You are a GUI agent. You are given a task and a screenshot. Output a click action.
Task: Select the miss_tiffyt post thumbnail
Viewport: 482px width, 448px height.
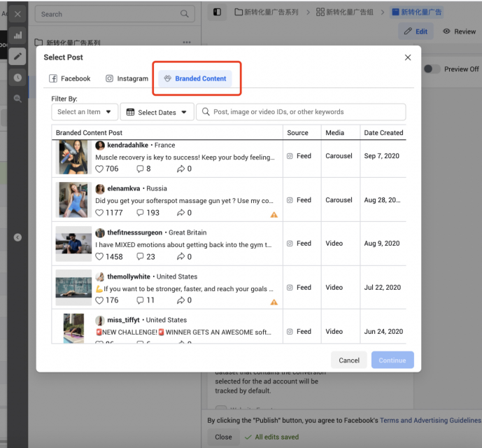pyautogui.click(x=73, y=328)
